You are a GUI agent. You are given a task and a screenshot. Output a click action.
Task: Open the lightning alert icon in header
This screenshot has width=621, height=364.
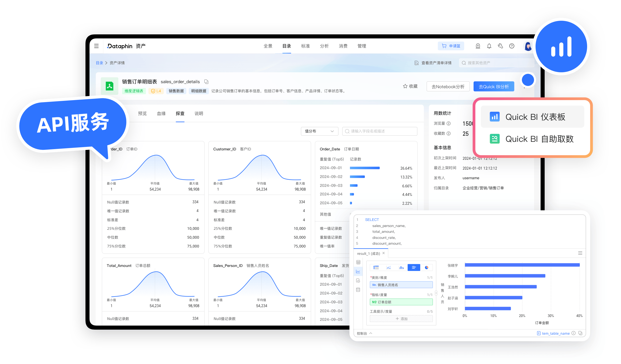(478, 46)
